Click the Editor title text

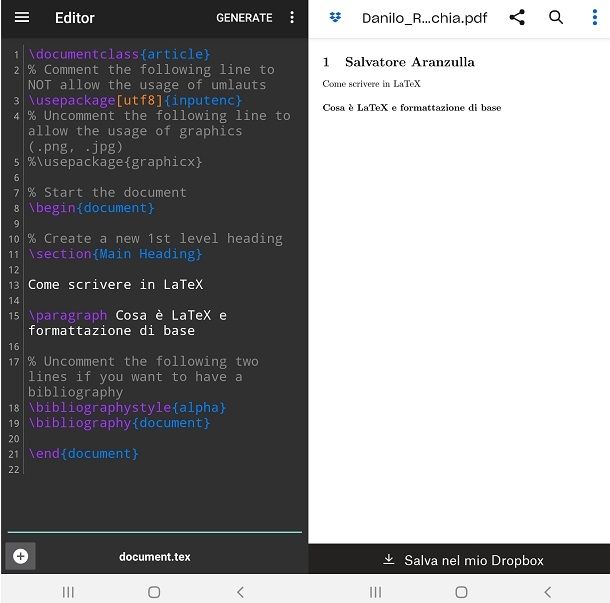pos(74,18)
